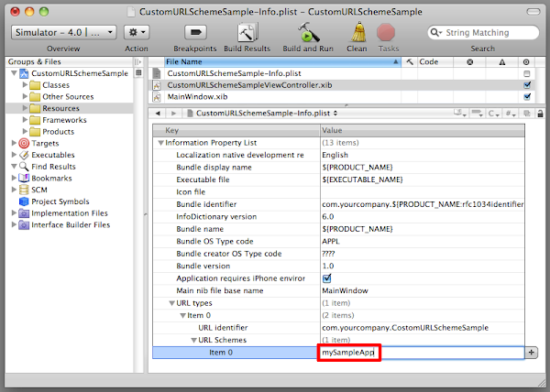Click the Value column header

click(423, 130)
